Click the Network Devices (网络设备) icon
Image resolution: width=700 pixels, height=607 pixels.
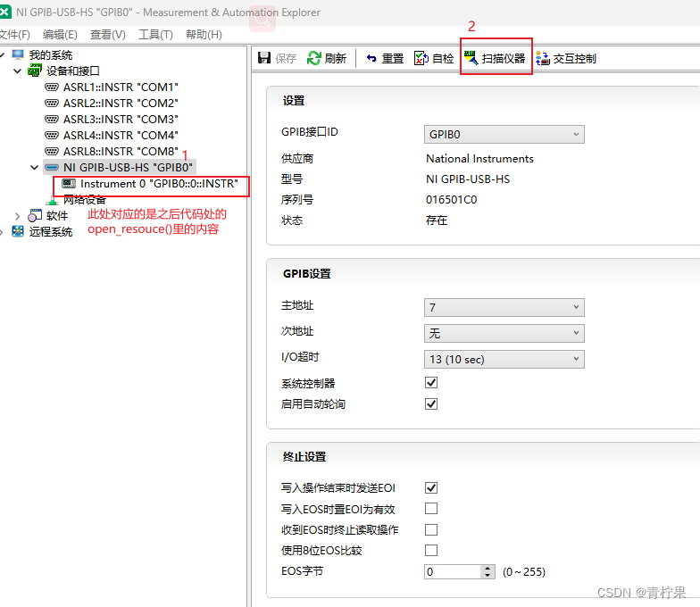pos(52,200)
